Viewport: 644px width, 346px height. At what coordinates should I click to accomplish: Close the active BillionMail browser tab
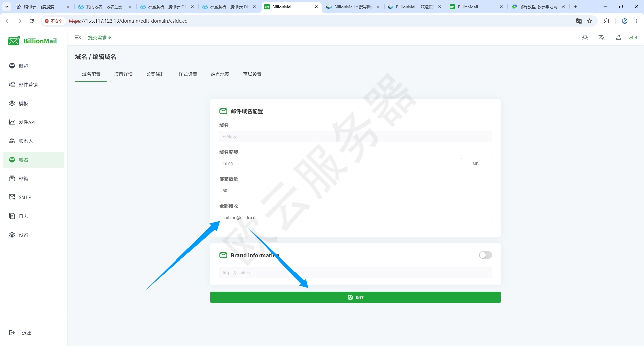pyautogui.click(x=316, y=7)
